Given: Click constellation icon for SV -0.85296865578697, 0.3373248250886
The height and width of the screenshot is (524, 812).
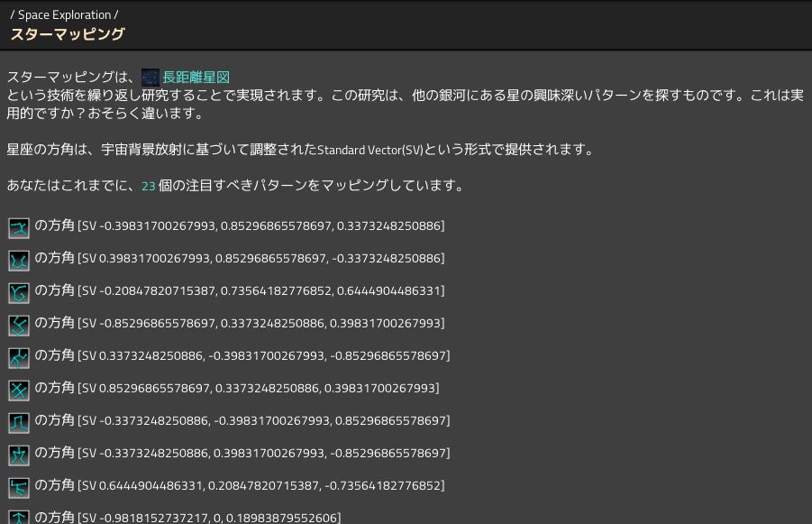Looking at the screenshot, I should coord(19,326).
